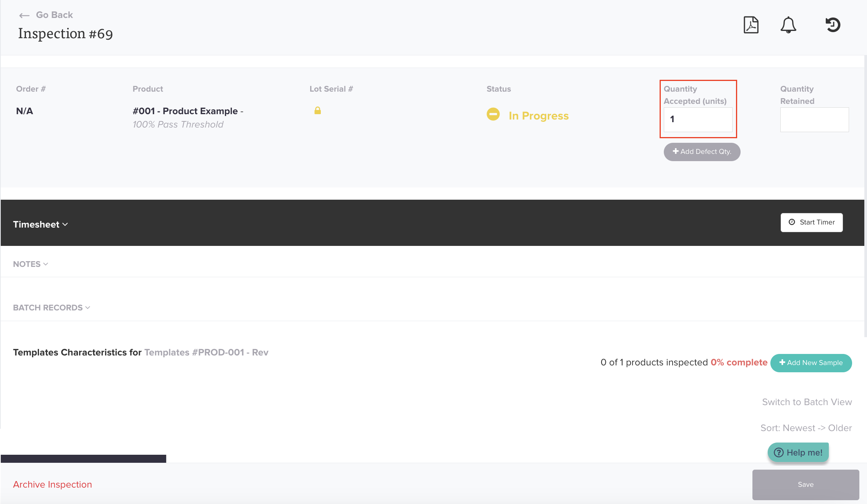Focus the Quantity Retained input field

pyautogui.click(x=814, y=120)
